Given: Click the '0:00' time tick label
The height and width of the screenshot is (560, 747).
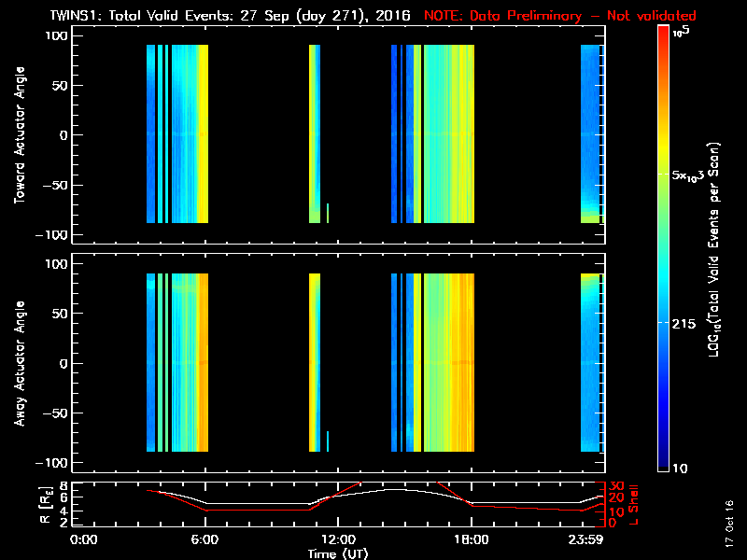Looking at the screenshot, I should pyautogui.click(x=84, y=540).
